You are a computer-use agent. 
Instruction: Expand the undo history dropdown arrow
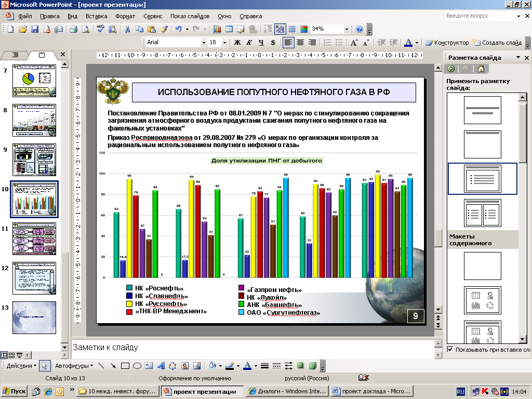[x=187, y=29]
